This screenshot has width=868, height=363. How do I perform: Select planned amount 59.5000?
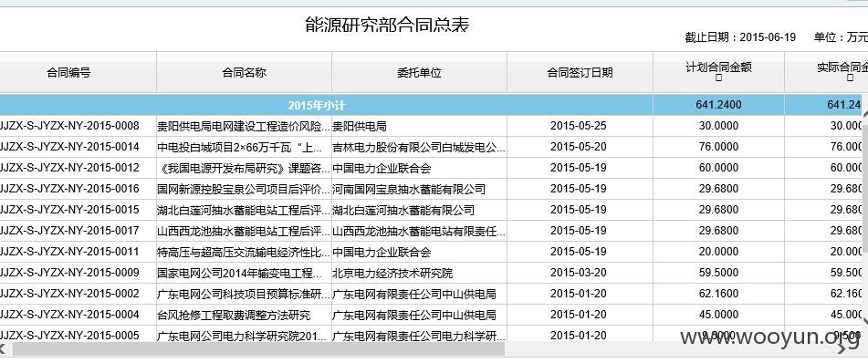tap(718, 274)
